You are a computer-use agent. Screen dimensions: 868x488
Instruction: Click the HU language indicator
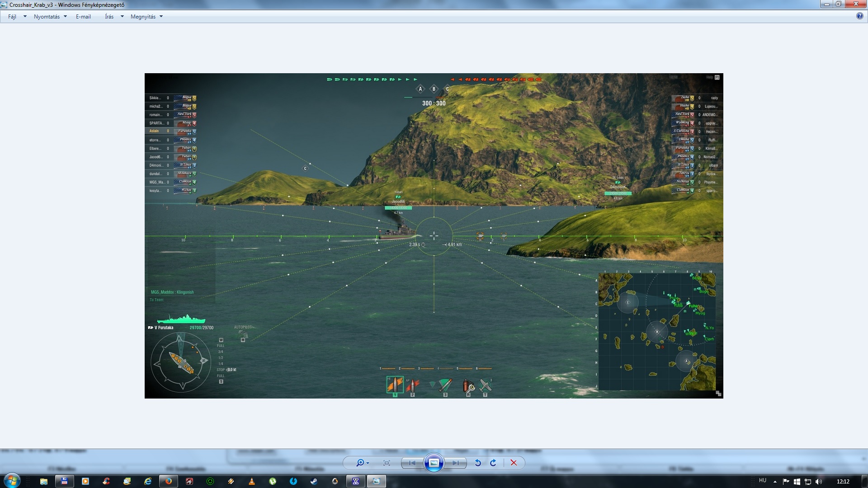point(763,480)
